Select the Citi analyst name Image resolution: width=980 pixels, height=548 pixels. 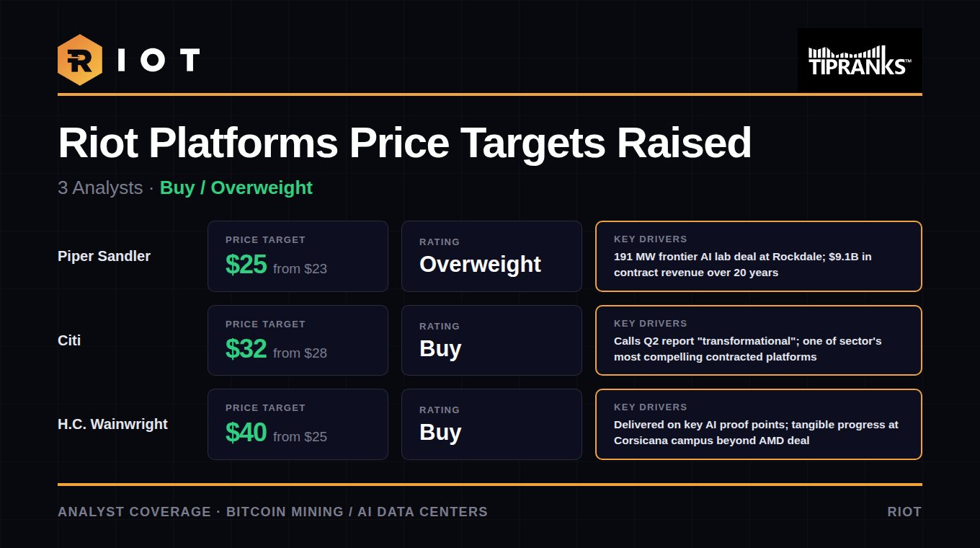(x=69, y=340)
